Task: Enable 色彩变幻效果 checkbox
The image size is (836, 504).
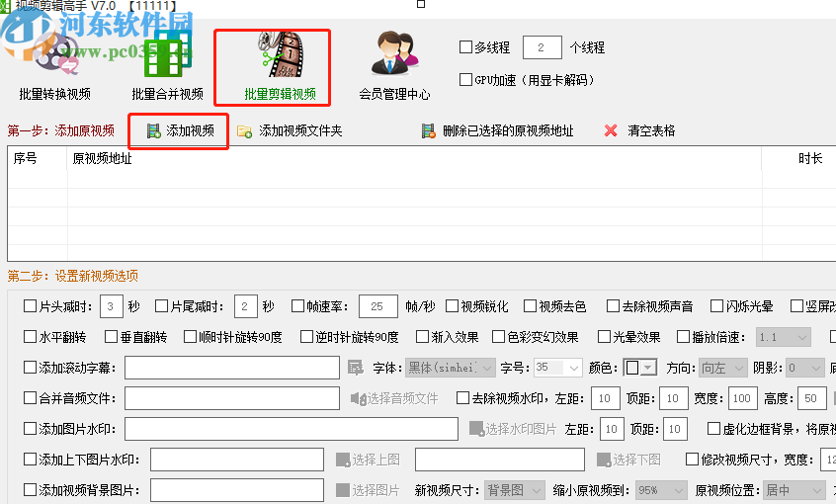Action: click(x=498, y=337)
